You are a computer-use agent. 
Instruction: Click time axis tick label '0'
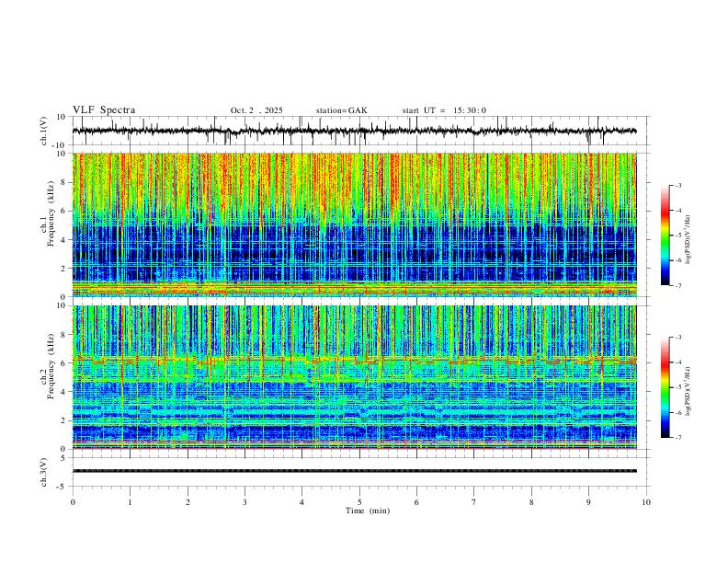pos(73,502)
